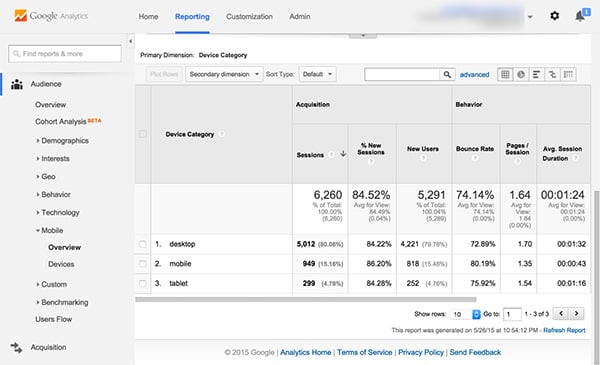Switch to Comparison view icon
This screenshot has width=600, height=365.
[x=552, y=74]
